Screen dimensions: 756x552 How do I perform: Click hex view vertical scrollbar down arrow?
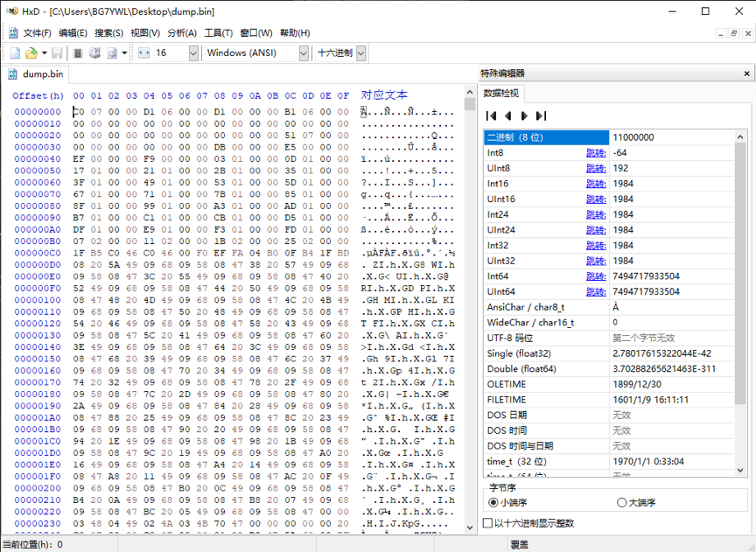pos(470,528)
